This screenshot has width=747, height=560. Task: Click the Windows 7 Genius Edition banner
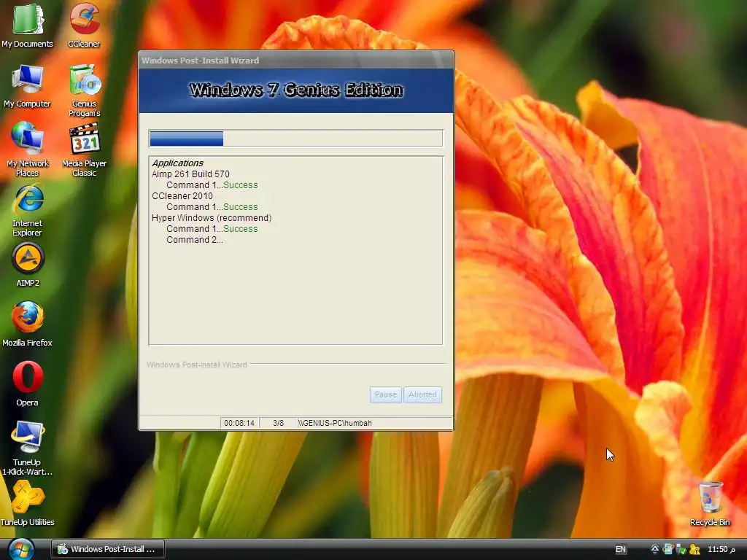[296, 90]
